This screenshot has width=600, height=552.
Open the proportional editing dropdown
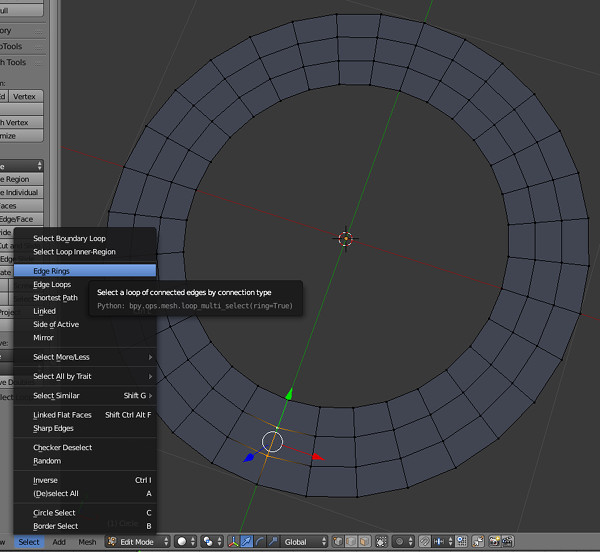pos(403,541)
